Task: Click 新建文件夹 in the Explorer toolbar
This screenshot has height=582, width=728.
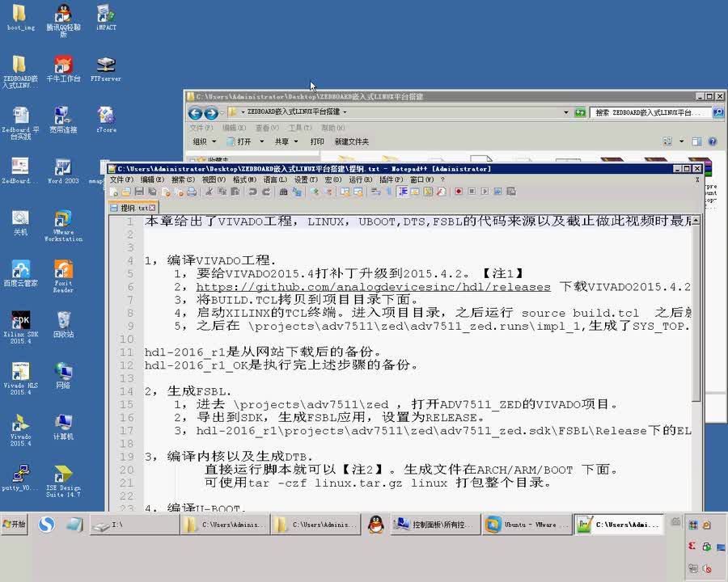Action: 352,141
